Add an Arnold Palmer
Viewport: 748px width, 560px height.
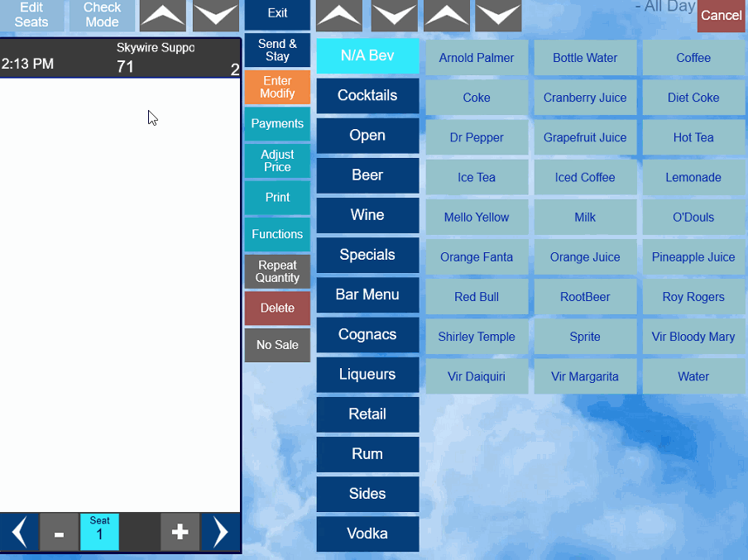477,58
